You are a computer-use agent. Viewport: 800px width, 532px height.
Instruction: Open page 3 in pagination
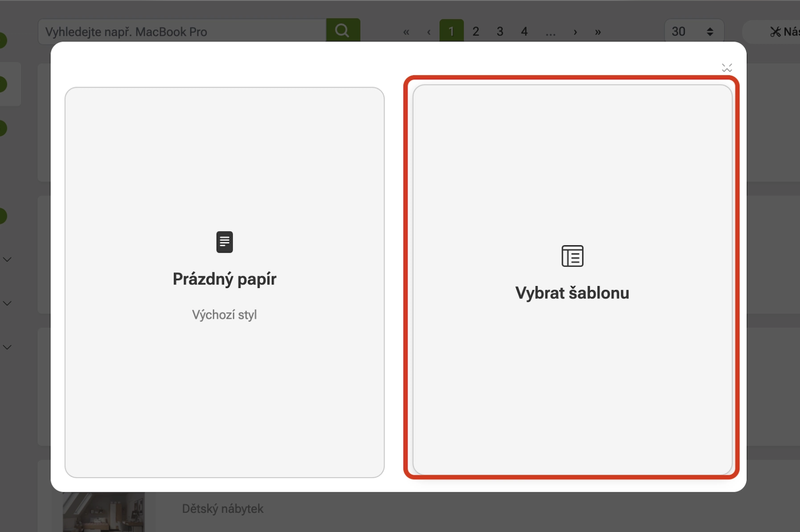(500, 31)
